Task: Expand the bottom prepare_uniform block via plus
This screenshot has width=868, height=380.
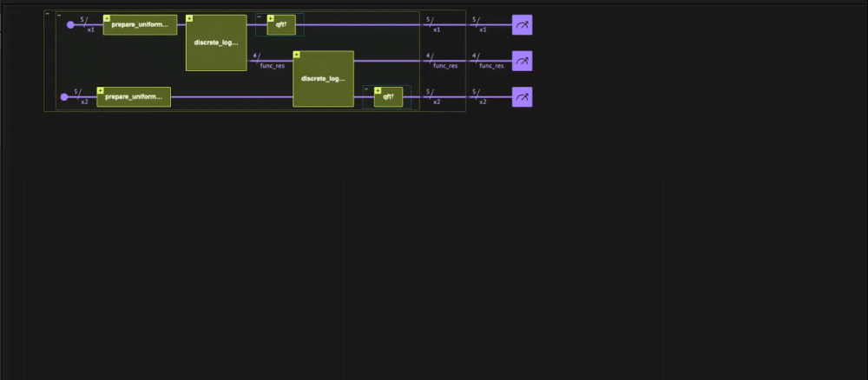Action: (x=101, y=90)
